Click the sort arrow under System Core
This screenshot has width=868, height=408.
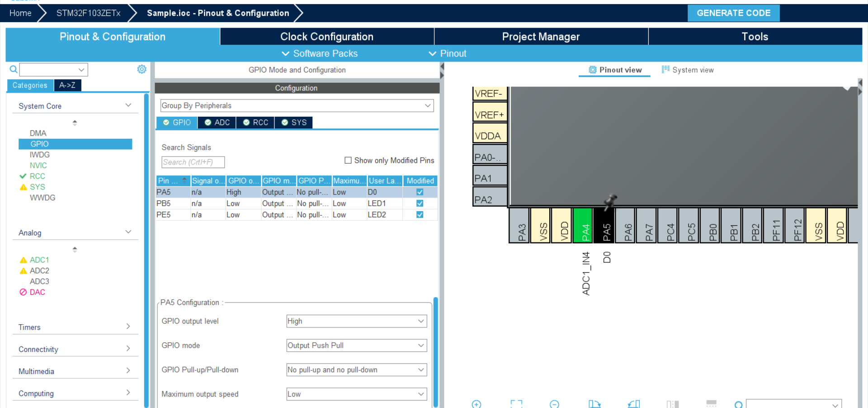coord(75,123)
